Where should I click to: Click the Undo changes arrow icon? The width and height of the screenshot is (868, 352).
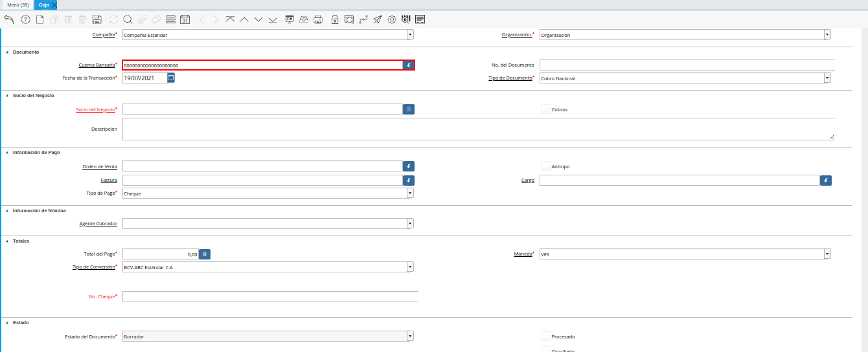(x=8, y=19)
